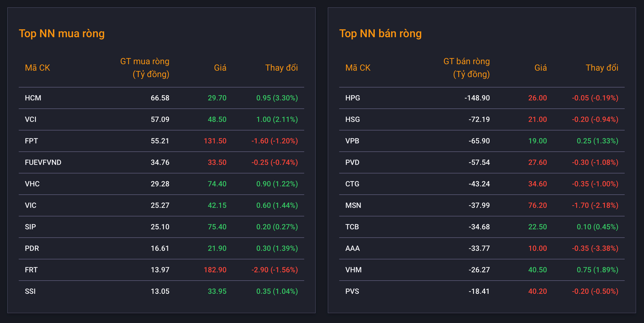
Task: Sort by 'GT mua ròng' column header
Action: 145,68
